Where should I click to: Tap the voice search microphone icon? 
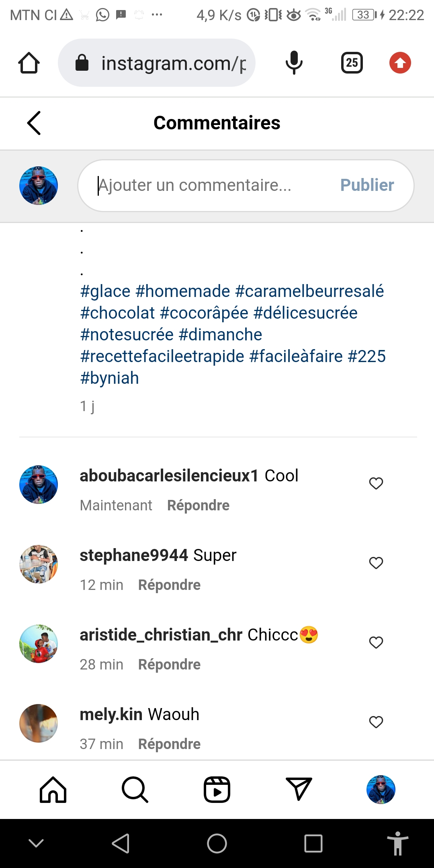(294, 63)
